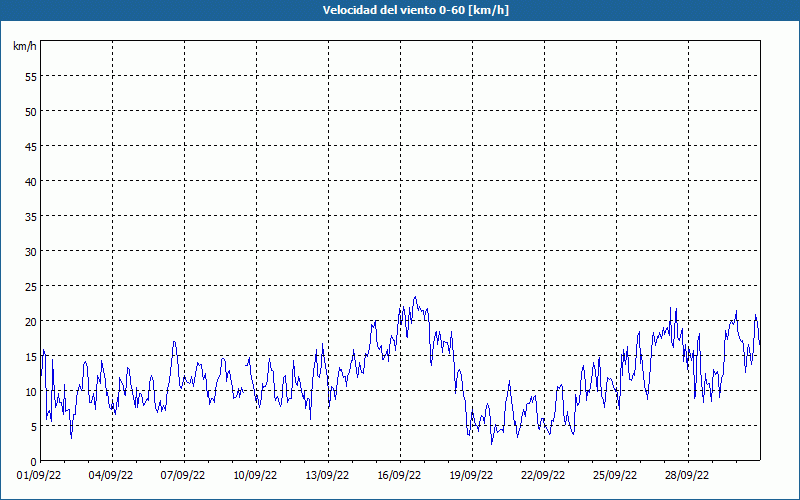Click the wind speed peak just after 16/09/22
800x500 pixels.
(415, 297)
